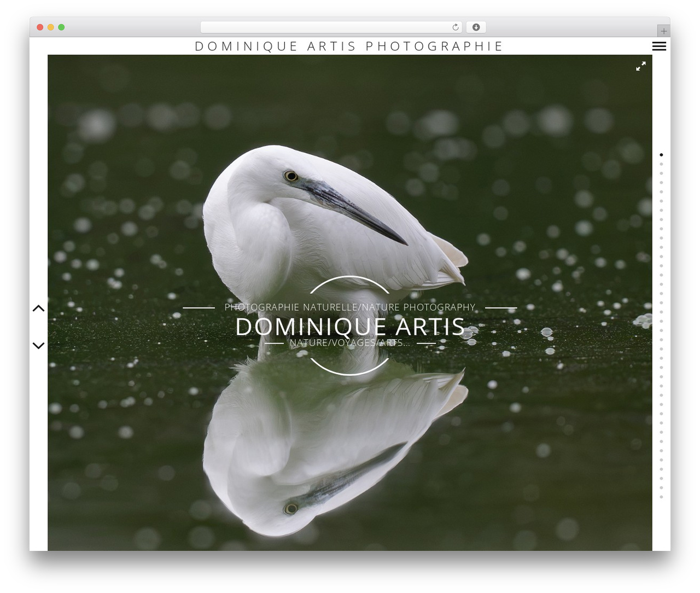Close the browser window

tap(40, 27)
